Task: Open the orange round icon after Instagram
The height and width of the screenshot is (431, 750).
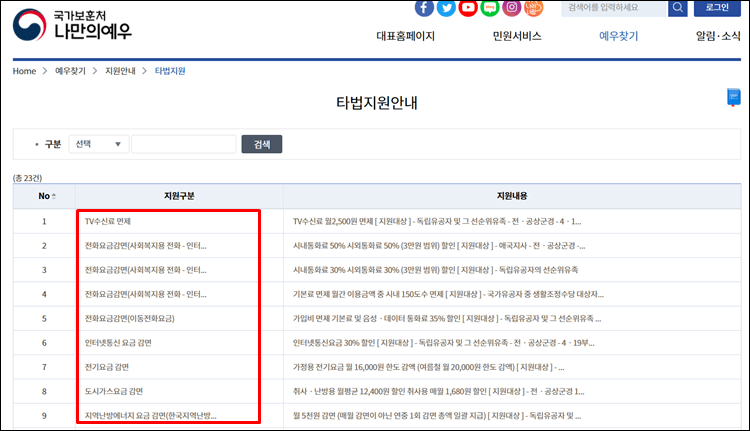Action: click(534, 8)
